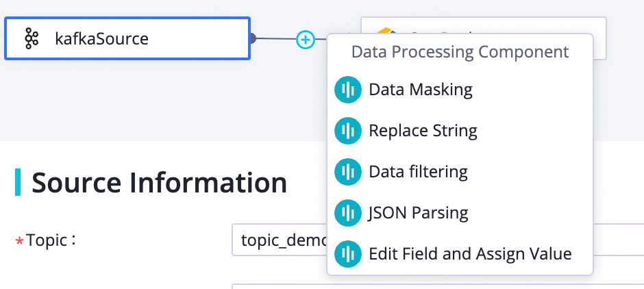Click the Data Processing Component header text

[460, 52]
